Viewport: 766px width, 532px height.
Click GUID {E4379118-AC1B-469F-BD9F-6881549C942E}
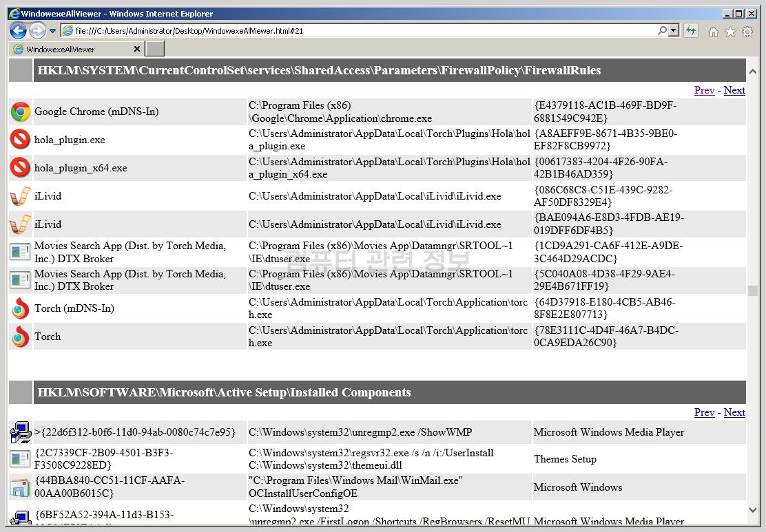pos(605,111)
